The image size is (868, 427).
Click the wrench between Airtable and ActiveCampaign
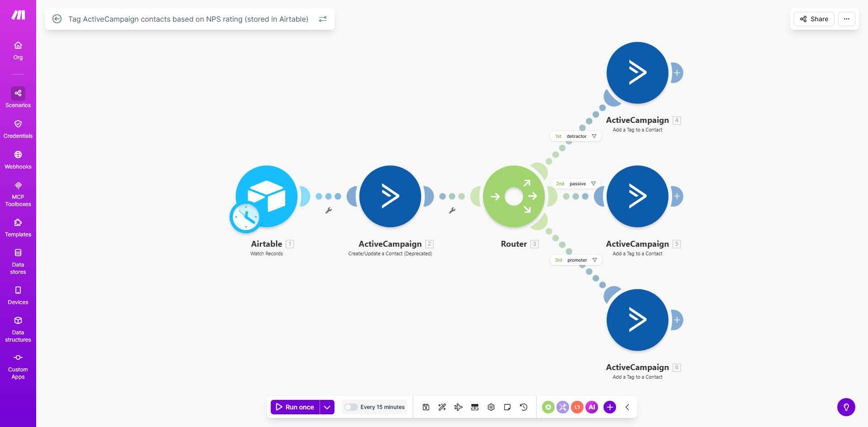pos(329,211)
